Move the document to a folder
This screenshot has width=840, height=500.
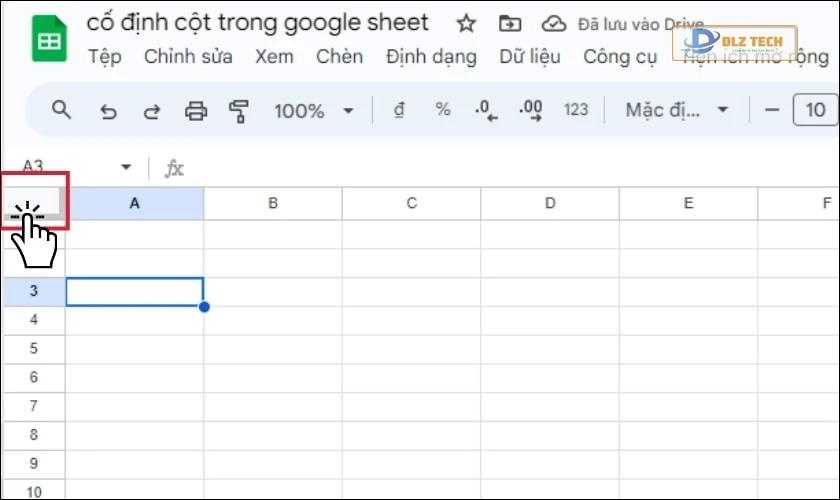pyautogui.click(x=510, y=23)
